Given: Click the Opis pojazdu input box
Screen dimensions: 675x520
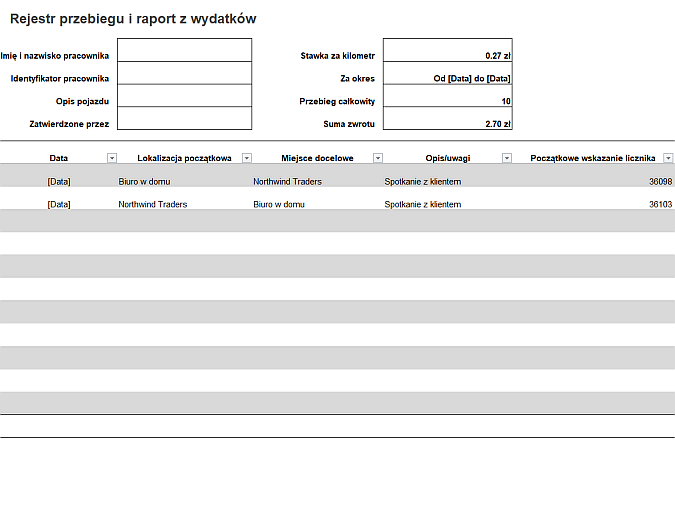Looking at the screenshot, I should point(184,96).
